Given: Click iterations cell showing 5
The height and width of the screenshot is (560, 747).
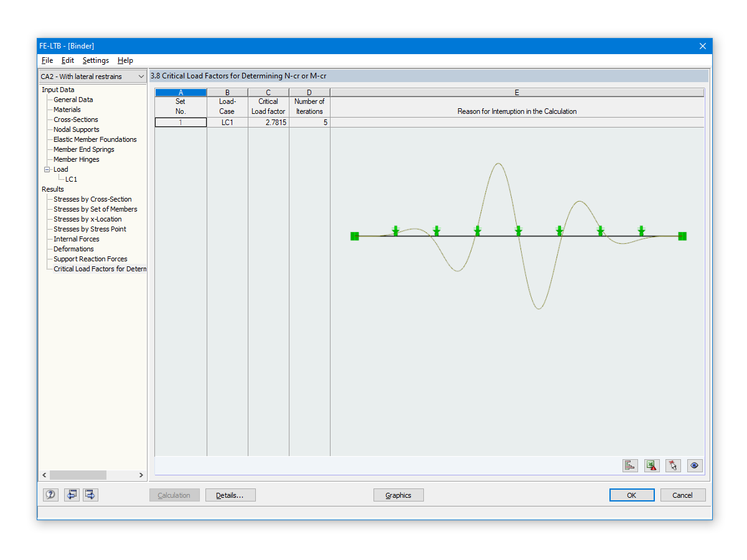Looking at the screenshot, I should [309, 123].
